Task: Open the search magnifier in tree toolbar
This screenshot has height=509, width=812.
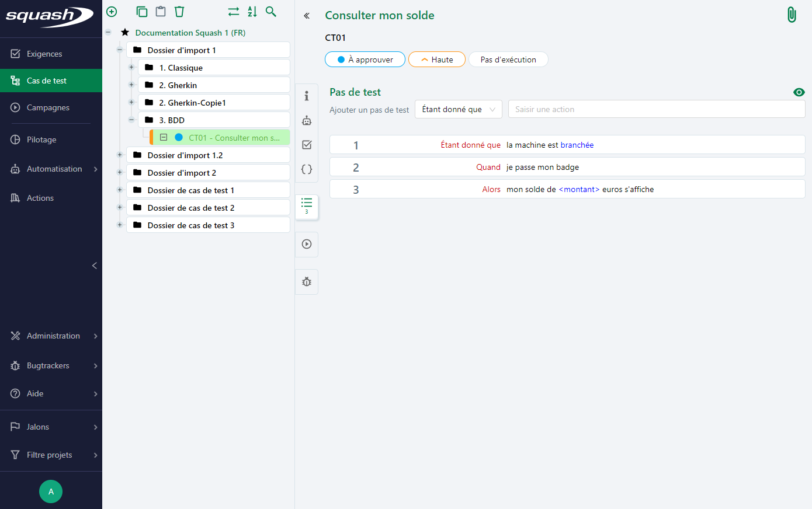Action: click(x=270, y=12)
